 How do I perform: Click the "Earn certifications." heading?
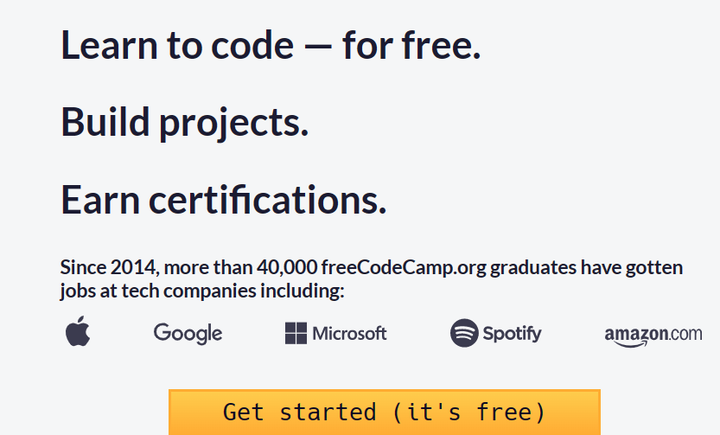223,199
